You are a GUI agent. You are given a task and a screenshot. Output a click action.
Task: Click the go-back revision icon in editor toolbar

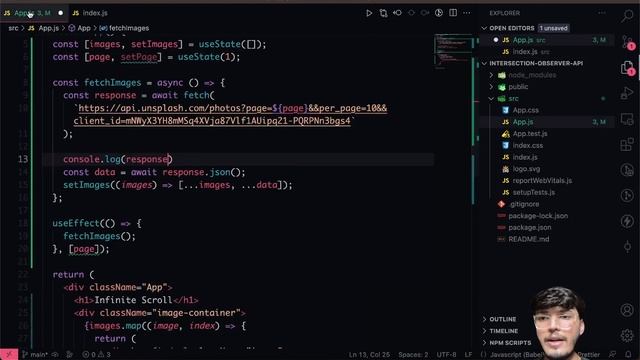coord(397,13)
